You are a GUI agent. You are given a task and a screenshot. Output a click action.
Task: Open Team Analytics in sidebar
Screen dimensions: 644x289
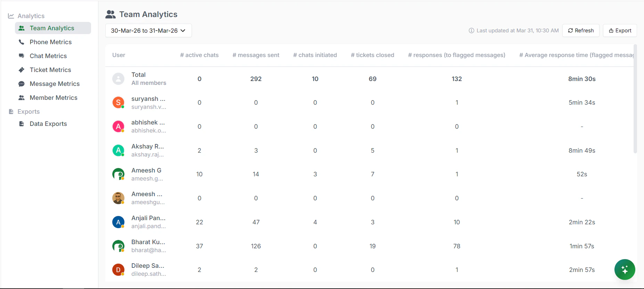point(53,28)
